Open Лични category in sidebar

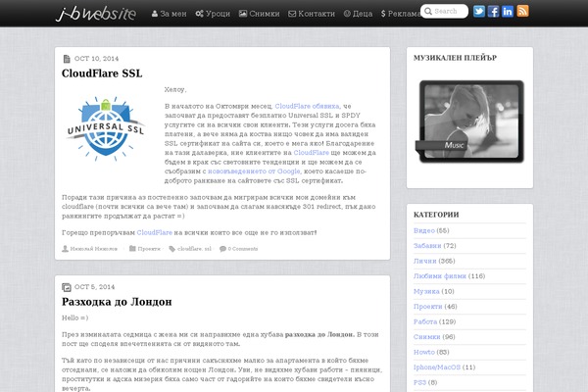[x=425, y=261]
